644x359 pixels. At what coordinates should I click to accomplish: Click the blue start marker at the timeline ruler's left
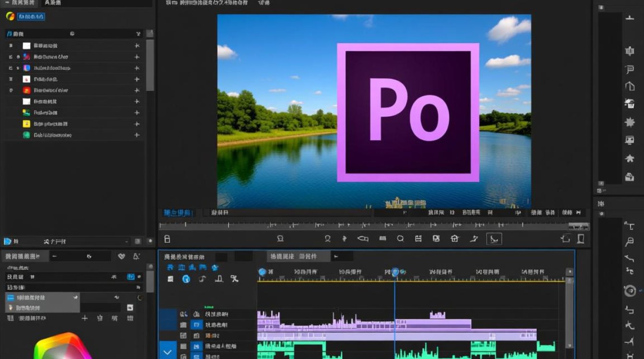click(262, 272)
